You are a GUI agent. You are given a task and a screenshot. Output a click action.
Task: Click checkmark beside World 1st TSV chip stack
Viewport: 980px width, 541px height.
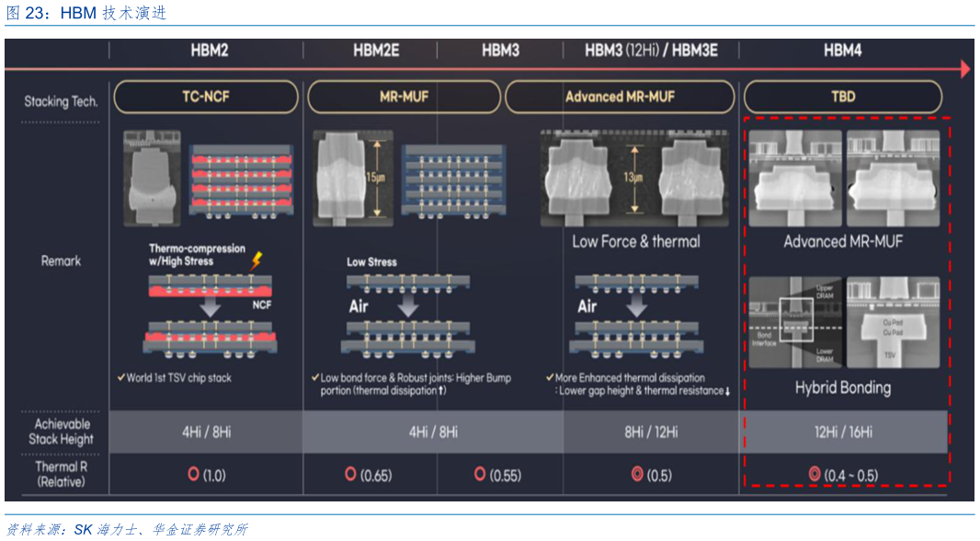click(121, 378)
